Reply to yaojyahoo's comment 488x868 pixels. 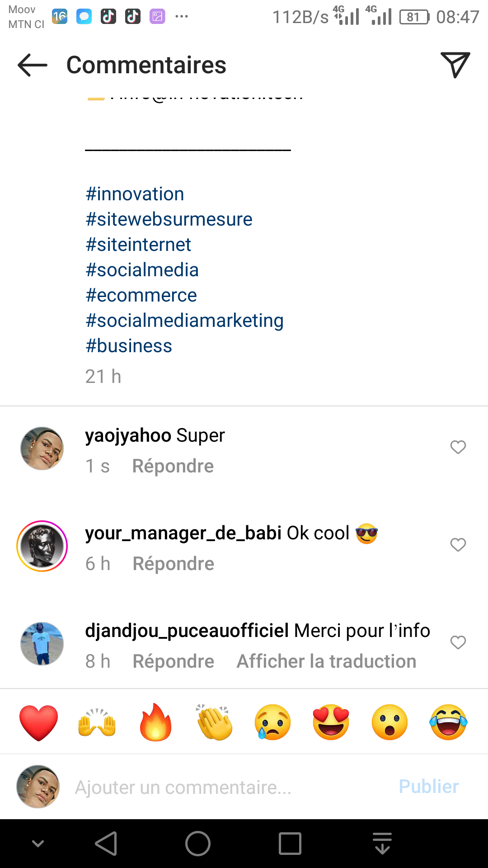(173, 466)
